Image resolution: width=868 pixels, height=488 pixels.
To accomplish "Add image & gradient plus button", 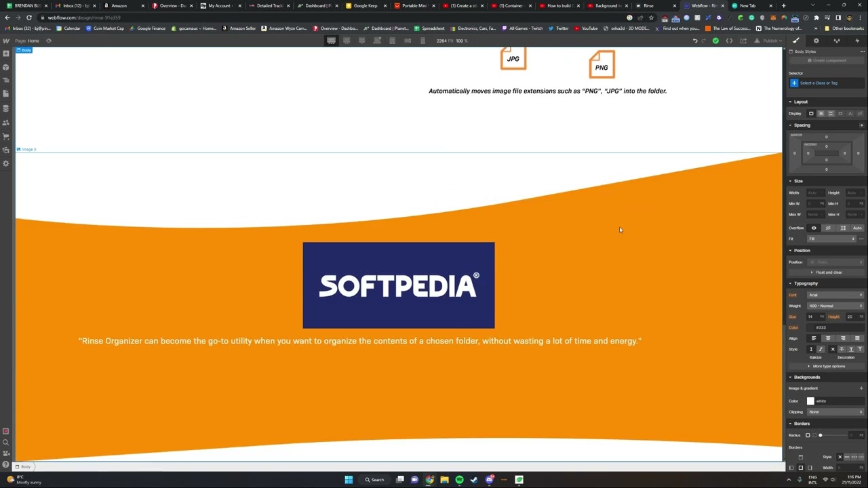I will coord(861,388).
